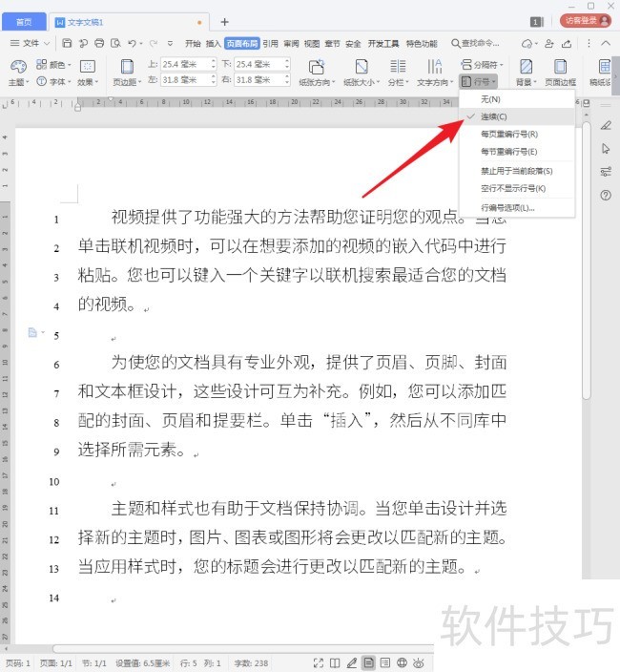Viewport: 620px width, 672px height.
Task: Switch to reading layout in status bar
Action: [x=335, y=663]
